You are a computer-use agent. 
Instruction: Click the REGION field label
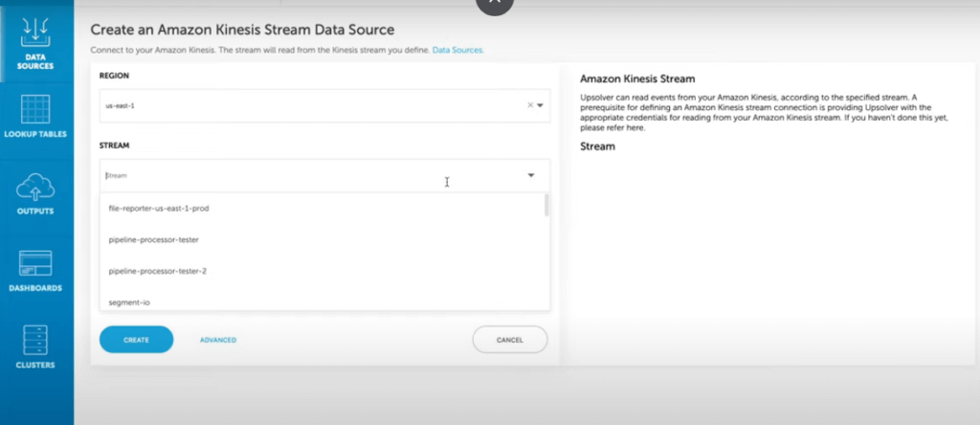click(115, 76)
